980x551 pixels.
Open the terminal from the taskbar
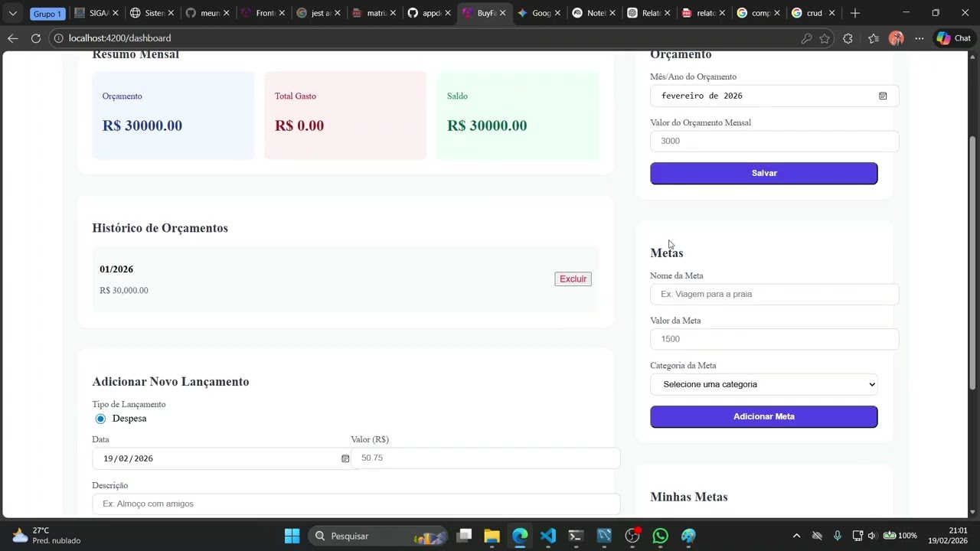coord(576,536)
